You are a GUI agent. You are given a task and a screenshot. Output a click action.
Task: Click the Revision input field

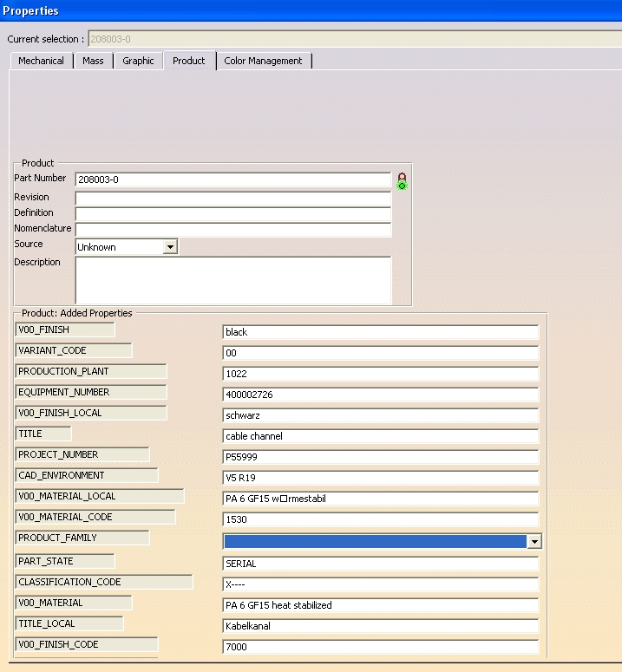tap(233, 199)
